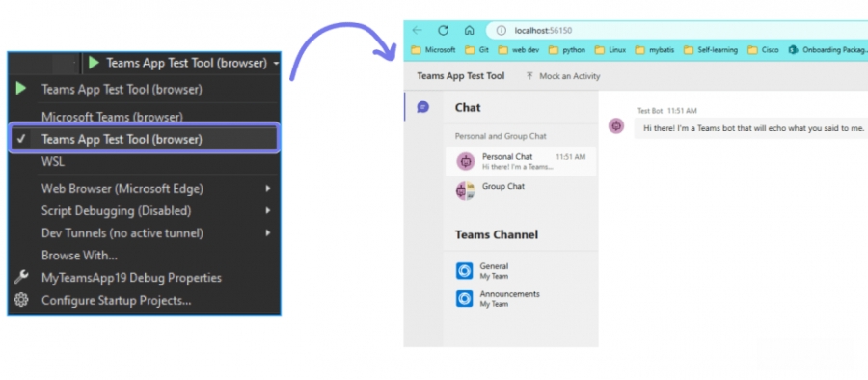The height and width of the screenshot is (380, 868).
Task: Click the gear Configure Startup Projects icon
Action: coord(21,300)
